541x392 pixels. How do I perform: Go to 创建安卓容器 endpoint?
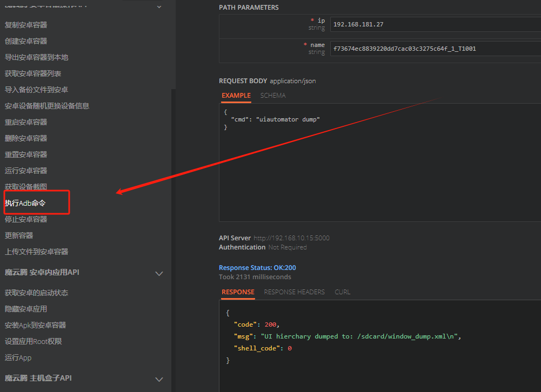(26, 41)
